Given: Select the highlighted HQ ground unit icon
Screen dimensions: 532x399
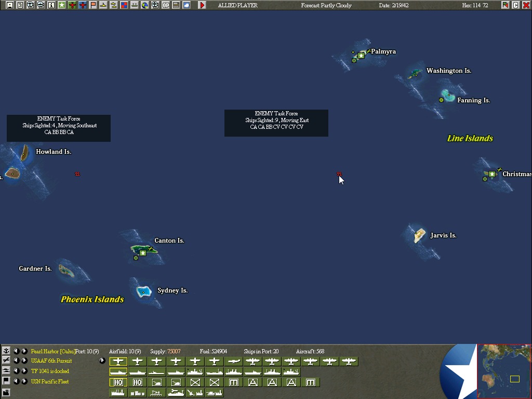Looking at the screenshot, I should pos(118,382).
